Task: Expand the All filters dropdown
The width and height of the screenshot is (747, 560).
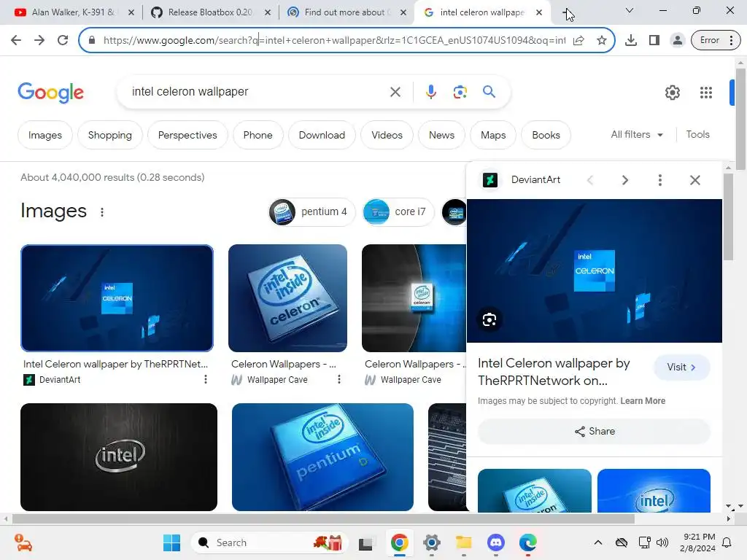Action: 637,135
